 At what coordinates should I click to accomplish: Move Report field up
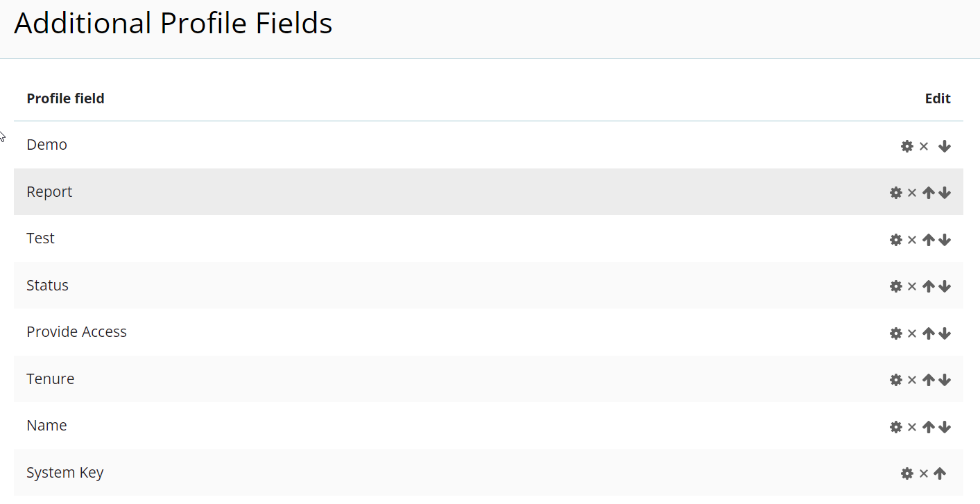tap(929, 193)
